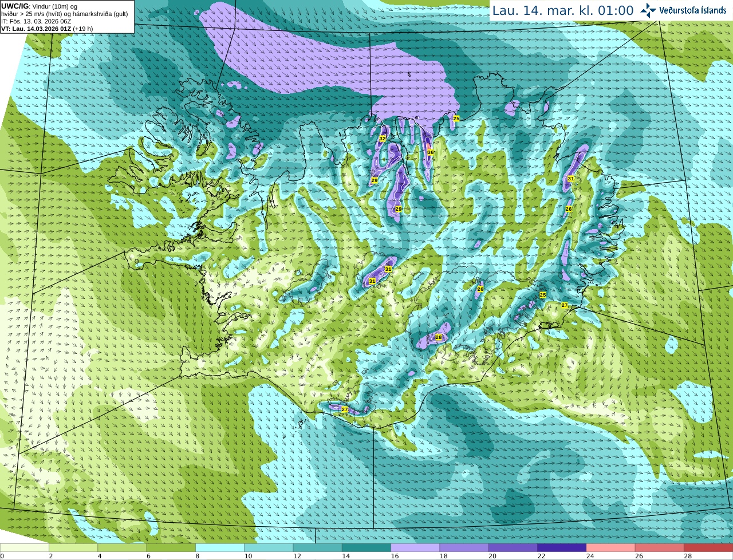Click the UWC/IG Vindur (10m) title line

39,6
